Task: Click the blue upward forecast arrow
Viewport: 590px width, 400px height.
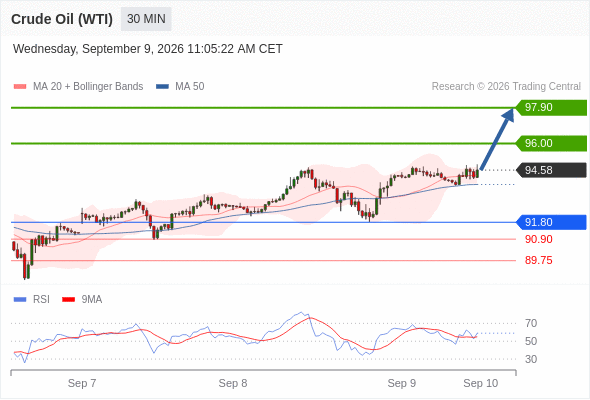Action: 497,139
